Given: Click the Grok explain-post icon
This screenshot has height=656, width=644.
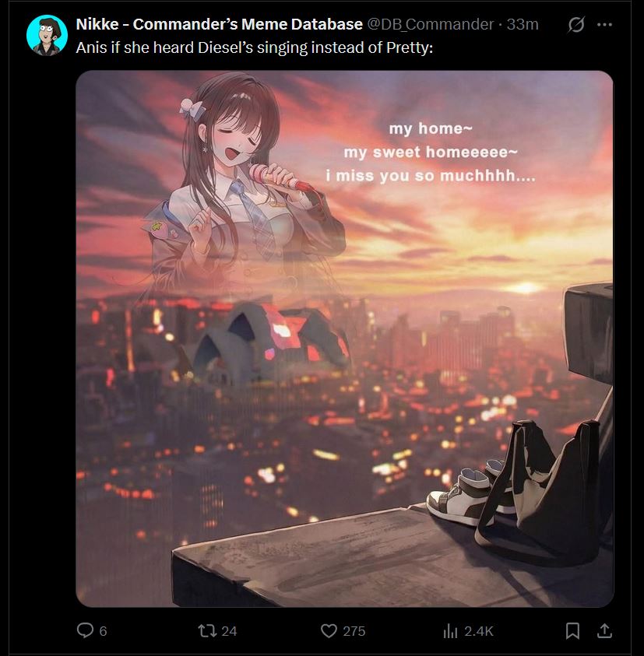Looking at the screenshot, I should point(576,25).
